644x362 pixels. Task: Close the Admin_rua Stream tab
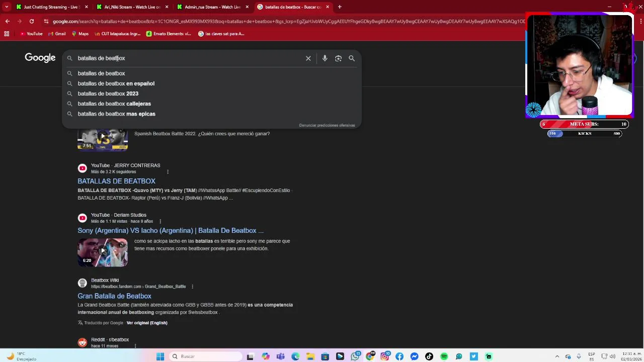[x=248, y=7]
